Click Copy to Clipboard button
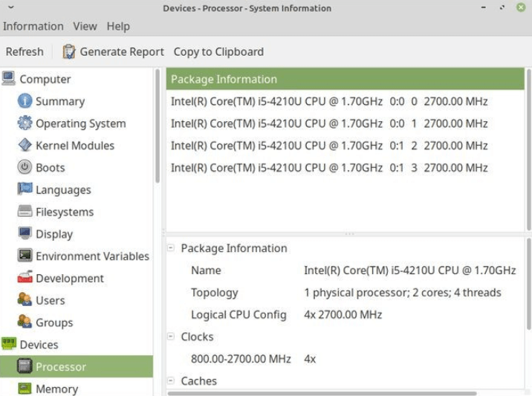This screenshot has height=396, width=532. [218, 52]
